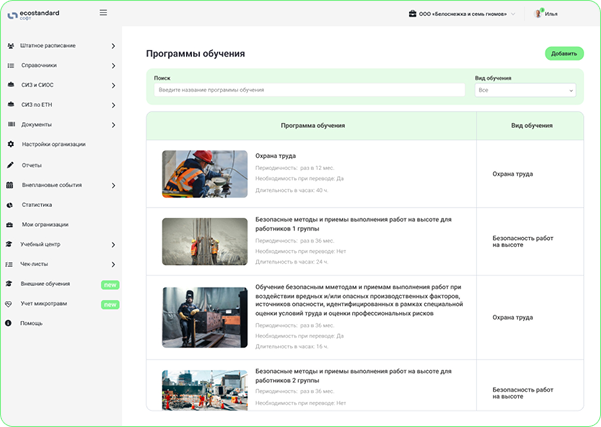
Task: Click the Охрана труда worker thumbnail
Action: tap(204, 174)
